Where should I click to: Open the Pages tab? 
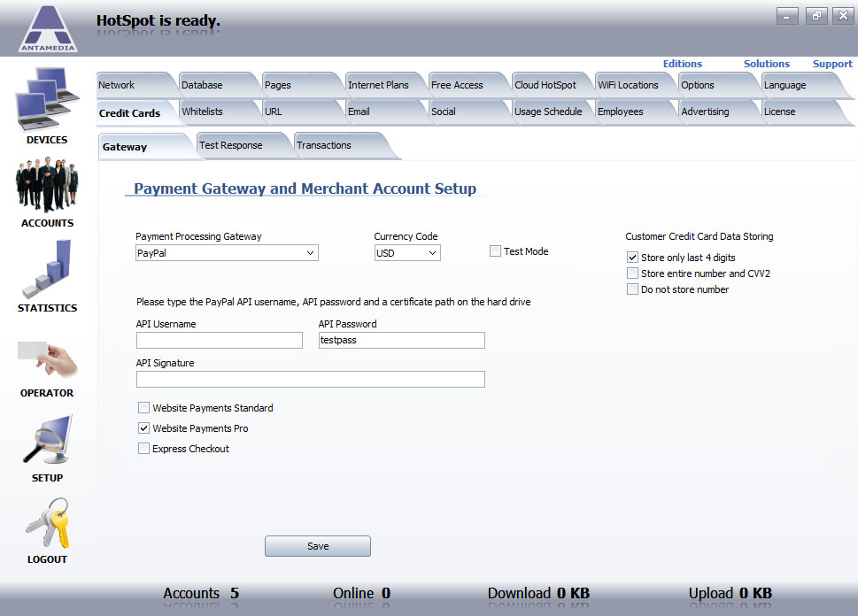click(302, 85)
